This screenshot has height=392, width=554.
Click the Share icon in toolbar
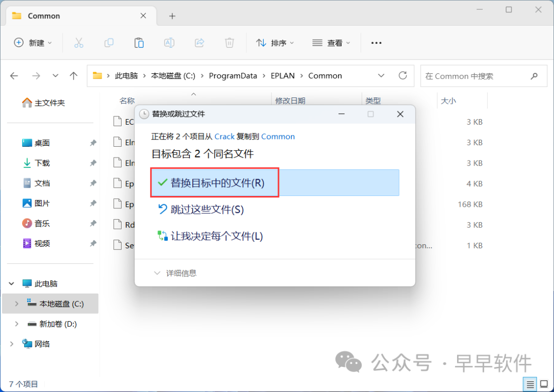(200, 43)
